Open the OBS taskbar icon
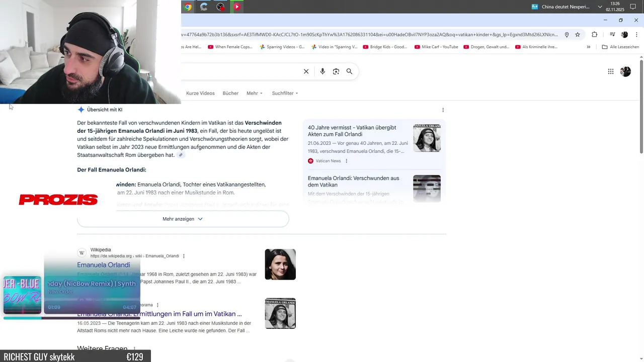Image resolution: width=644 pixels, height=362 pixels. tap(220, 7)
